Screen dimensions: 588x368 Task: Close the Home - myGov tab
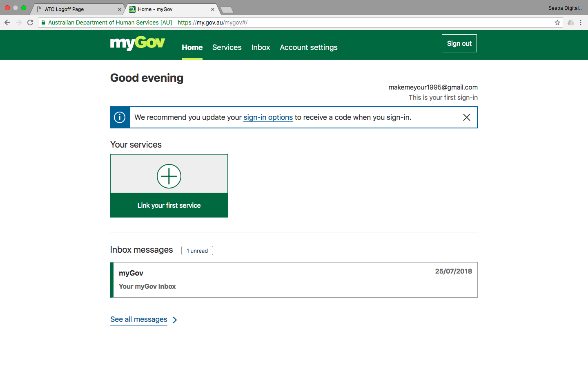[x=213, y=9]
